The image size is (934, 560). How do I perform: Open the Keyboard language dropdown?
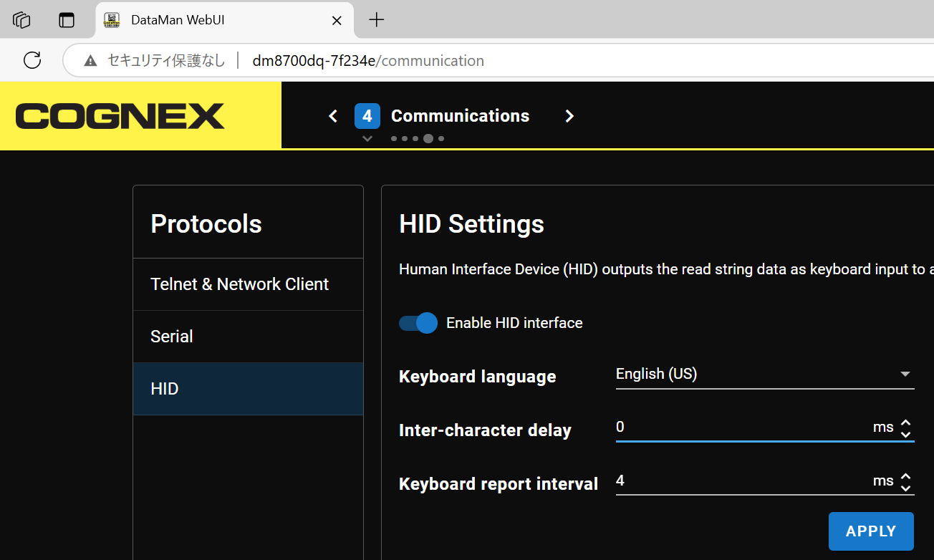point(764,374)
